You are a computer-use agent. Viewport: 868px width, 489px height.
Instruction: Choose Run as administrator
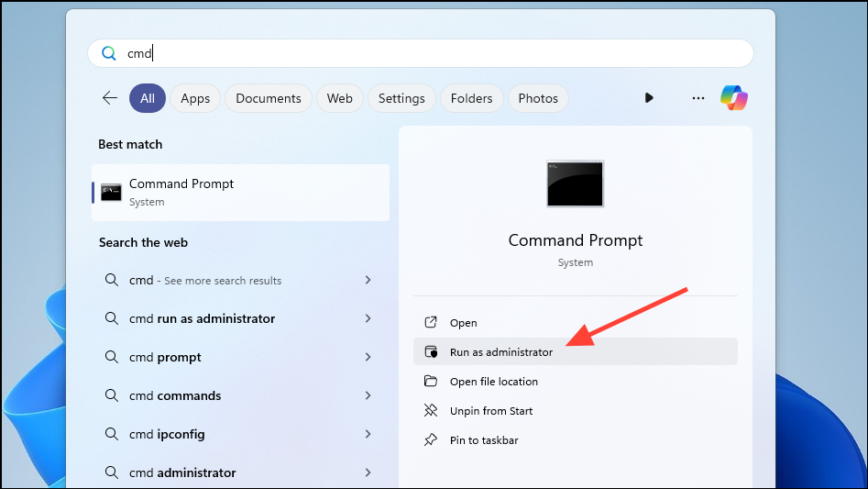pyautogui.click(x=576, y=351)
